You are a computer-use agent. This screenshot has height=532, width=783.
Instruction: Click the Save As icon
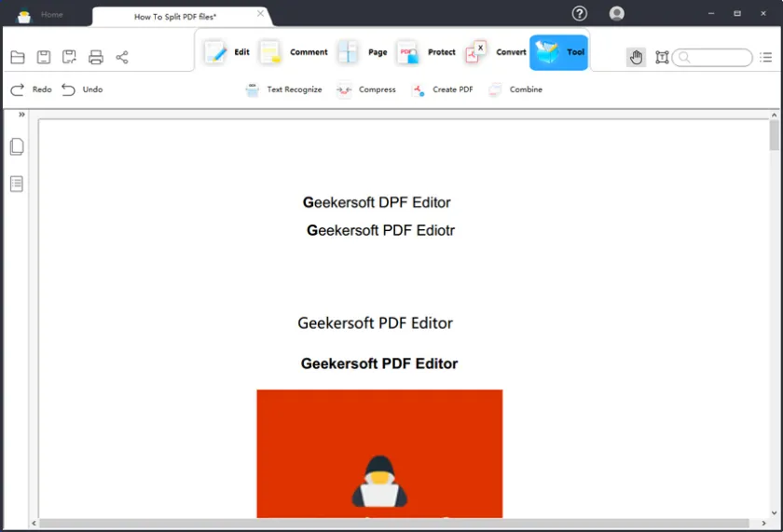(70, 58)
